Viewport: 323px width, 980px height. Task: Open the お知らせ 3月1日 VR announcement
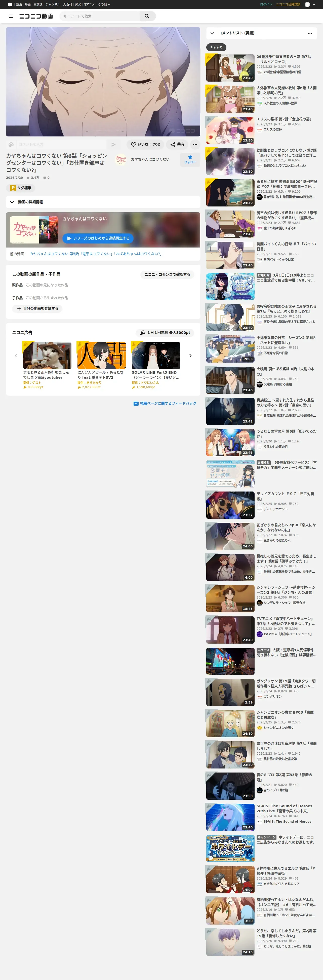tap(261, 287)
